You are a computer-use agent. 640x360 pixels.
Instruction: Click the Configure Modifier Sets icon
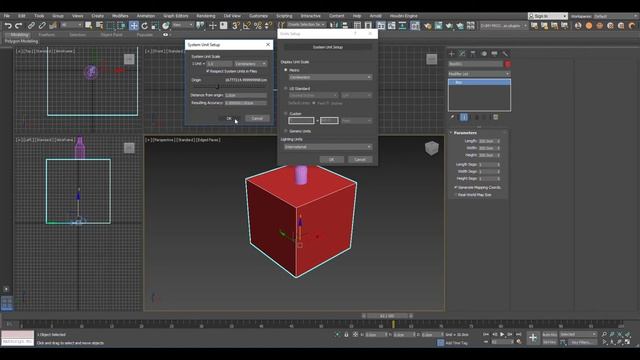[x=496, y=117]
